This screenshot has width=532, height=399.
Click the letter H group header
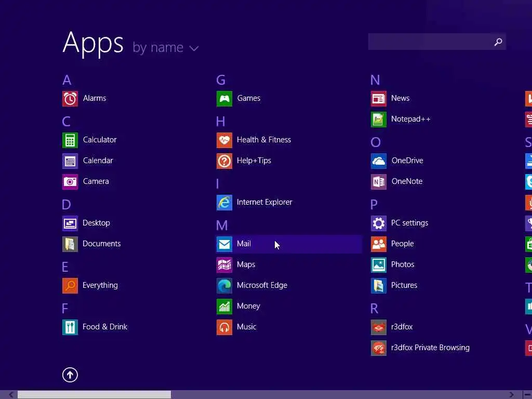(x=220, y=122)
